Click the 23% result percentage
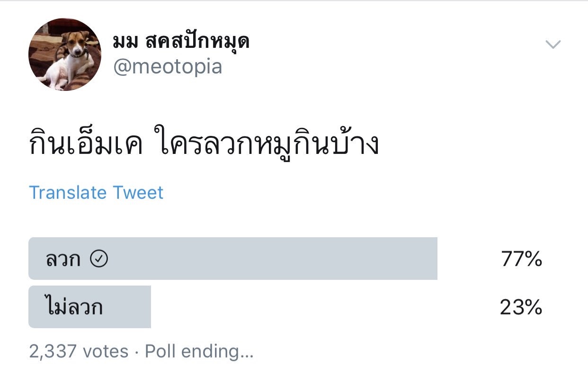 [521, 308]
